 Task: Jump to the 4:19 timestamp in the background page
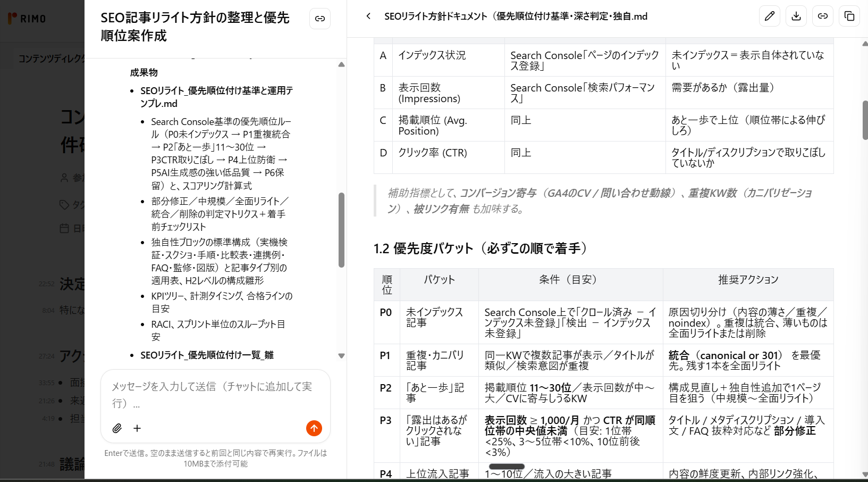pyautogui.click(x=48, y=419)
